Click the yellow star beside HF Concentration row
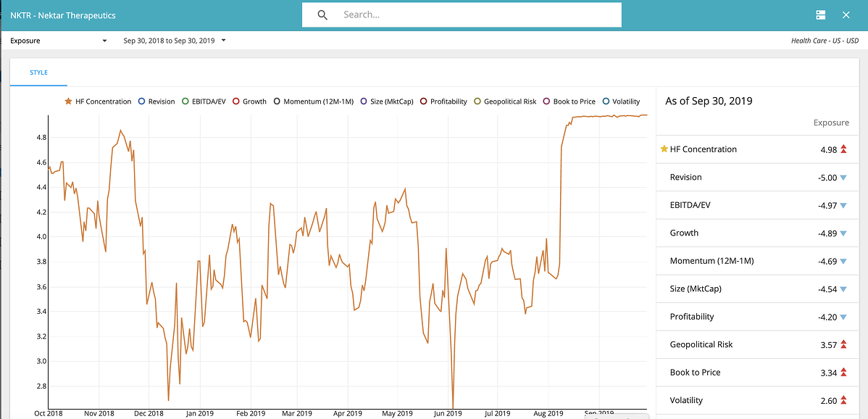 pyautogui.click(x=664, y=149)
